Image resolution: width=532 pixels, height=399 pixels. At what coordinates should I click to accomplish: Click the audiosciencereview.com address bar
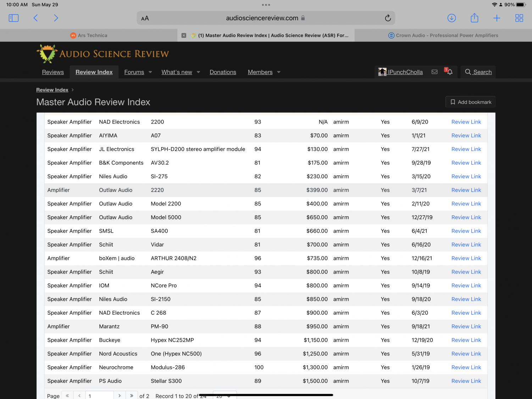[x=266, y=18]
